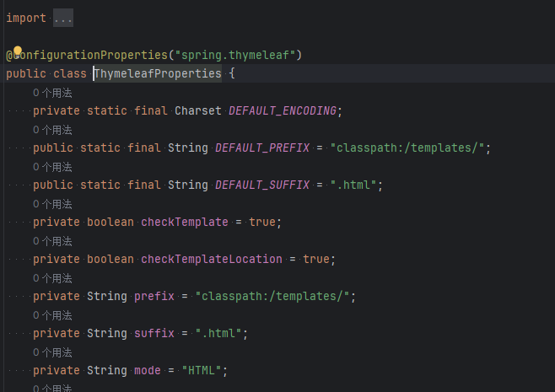Open usages hint above suffix field
Viewport: 555px width, 392px height.
(52, 315)
